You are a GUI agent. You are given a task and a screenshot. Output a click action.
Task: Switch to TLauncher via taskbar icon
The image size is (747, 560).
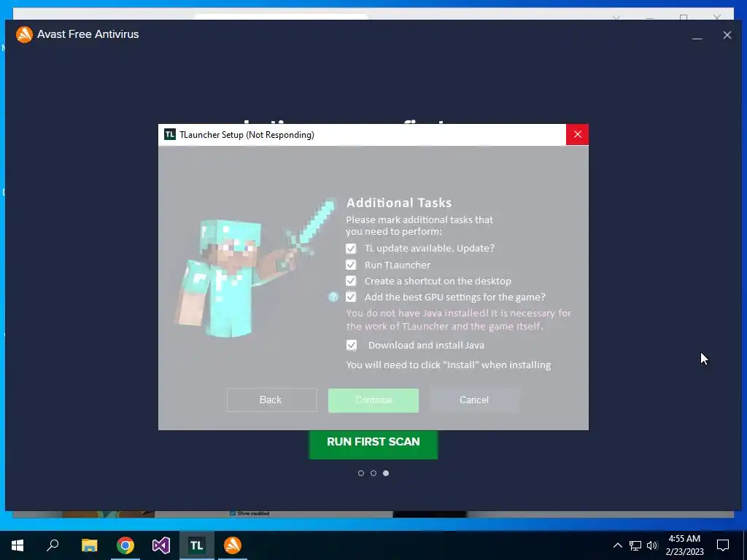(197, 545)
